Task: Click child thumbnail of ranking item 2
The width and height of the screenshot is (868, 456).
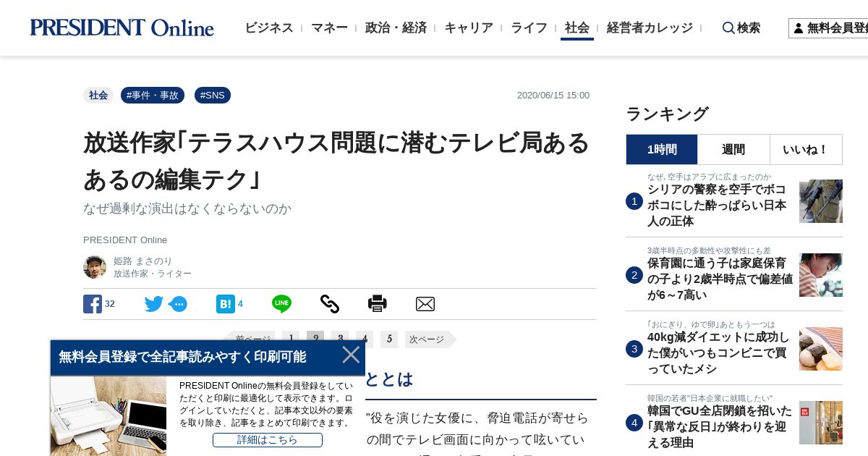Action: (821, 275)
